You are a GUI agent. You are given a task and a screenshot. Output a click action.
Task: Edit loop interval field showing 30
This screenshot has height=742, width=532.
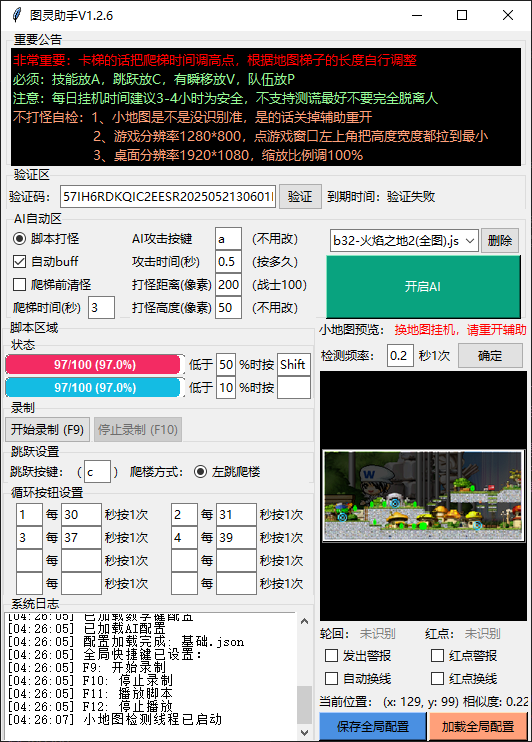[81, 514]
